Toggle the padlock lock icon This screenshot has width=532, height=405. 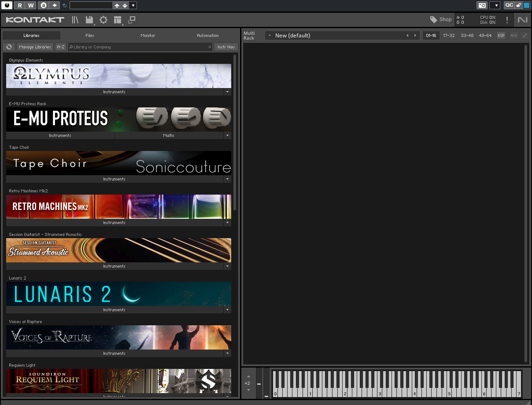tap(519, 5)
